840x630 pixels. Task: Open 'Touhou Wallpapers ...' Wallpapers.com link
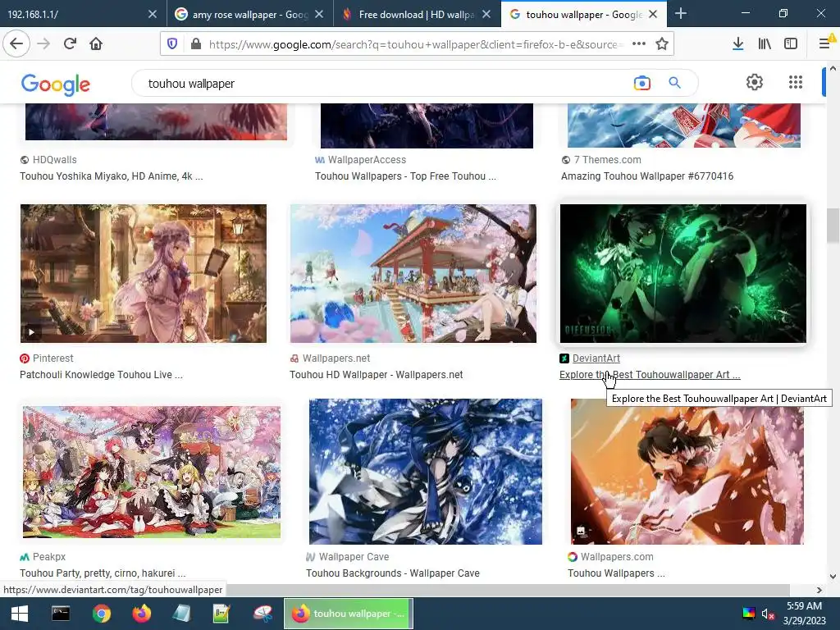click(616, 573)
